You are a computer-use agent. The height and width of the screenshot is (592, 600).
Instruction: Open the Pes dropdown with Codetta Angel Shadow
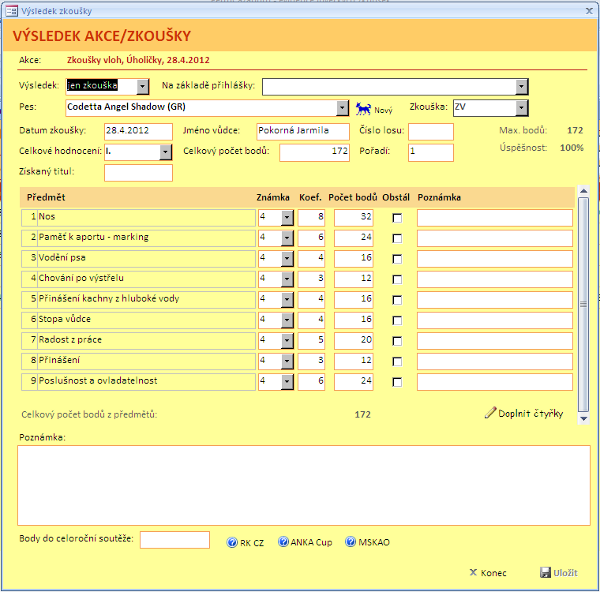click(342, 108)
